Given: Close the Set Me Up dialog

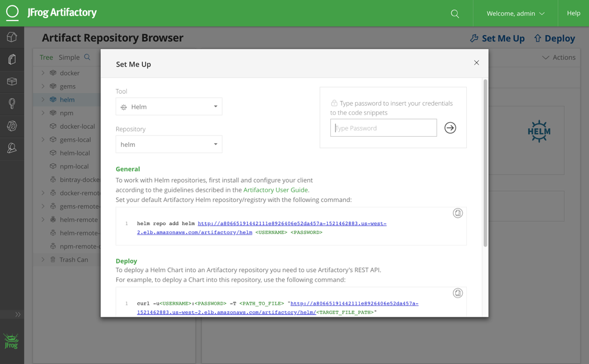Looking at the screenshot, I should 477,63.
